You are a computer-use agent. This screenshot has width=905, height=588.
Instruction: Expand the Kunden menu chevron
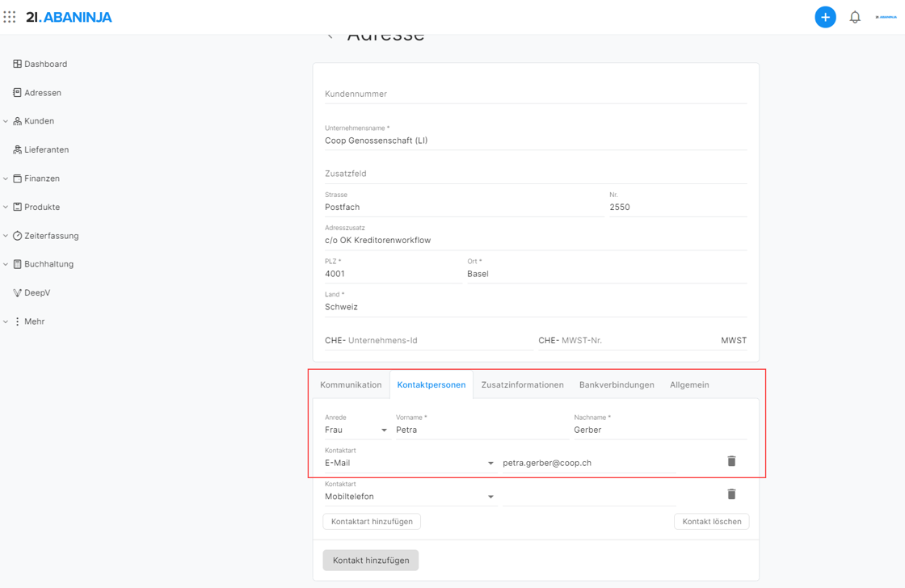coord(6,121)
